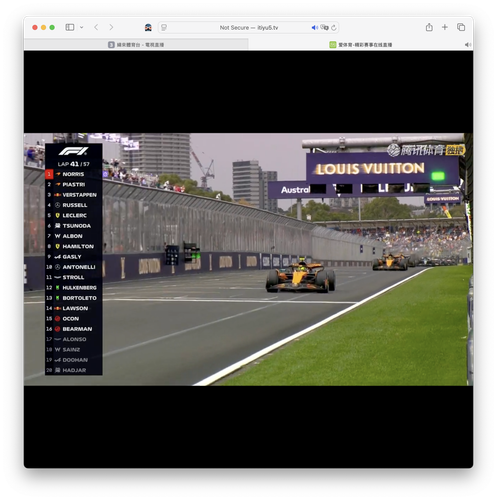Click NORRIS in position 1
This screenshot has width=497, height=500.
click(x=73, y=174)
